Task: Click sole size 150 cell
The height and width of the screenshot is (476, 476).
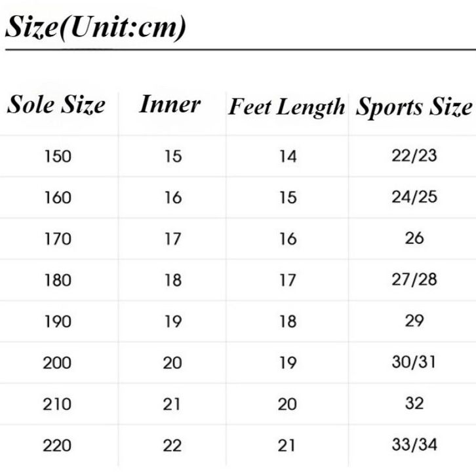Action: (x=57, y=157)
